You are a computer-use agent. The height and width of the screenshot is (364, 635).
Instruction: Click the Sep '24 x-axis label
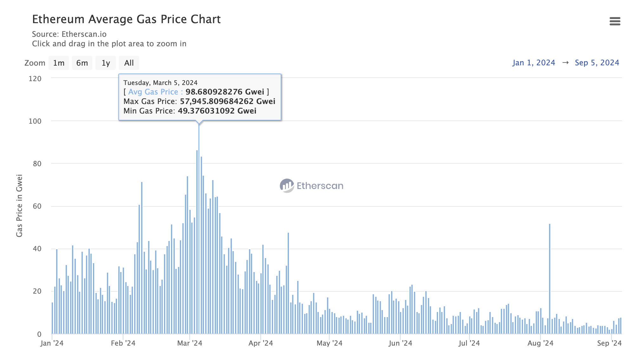click(609, 343)
